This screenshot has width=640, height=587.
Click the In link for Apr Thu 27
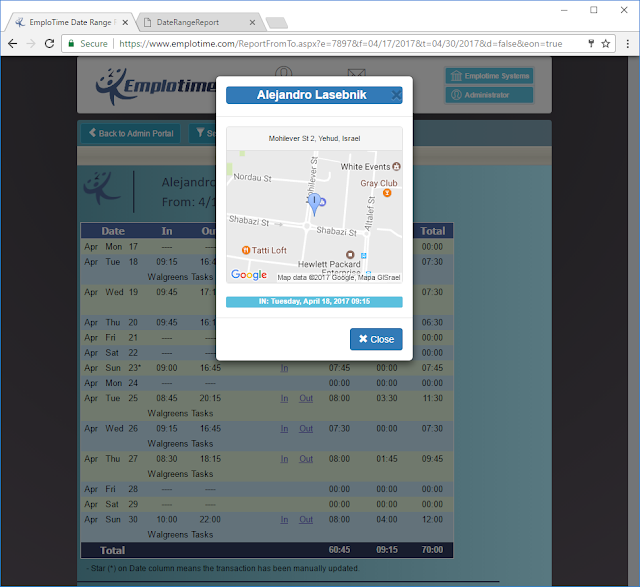(284, 459)
